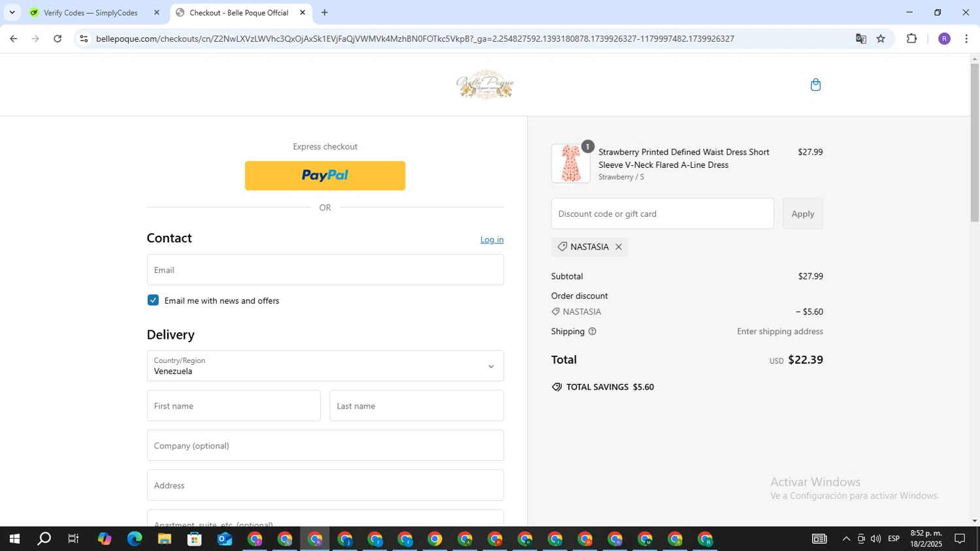The height and width of the screenshot is (551, 980).
Task: View site information icon in address bar
Action: [84, 39]
